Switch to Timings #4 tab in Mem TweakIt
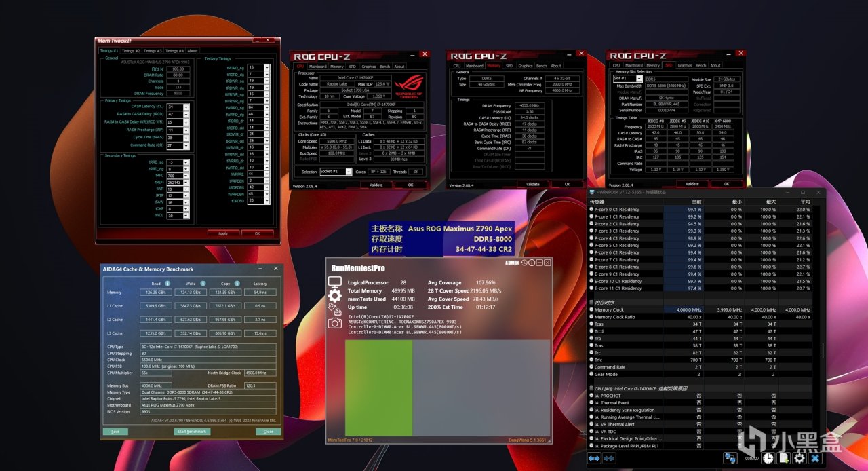 click(x=175, y=51)
